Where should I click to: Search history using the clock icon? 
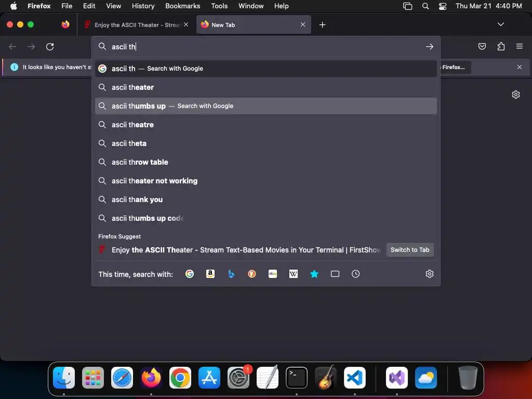(x=355, y=274)
